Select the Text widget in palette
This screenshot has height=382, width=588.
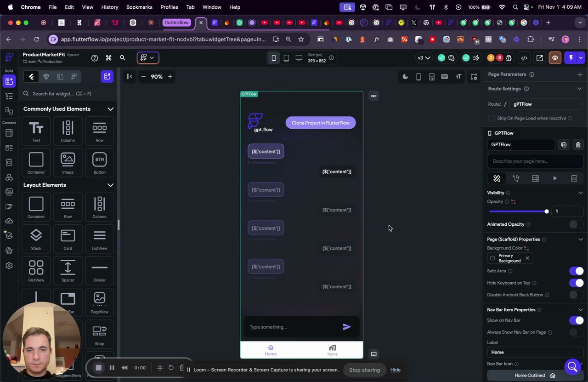36,131
